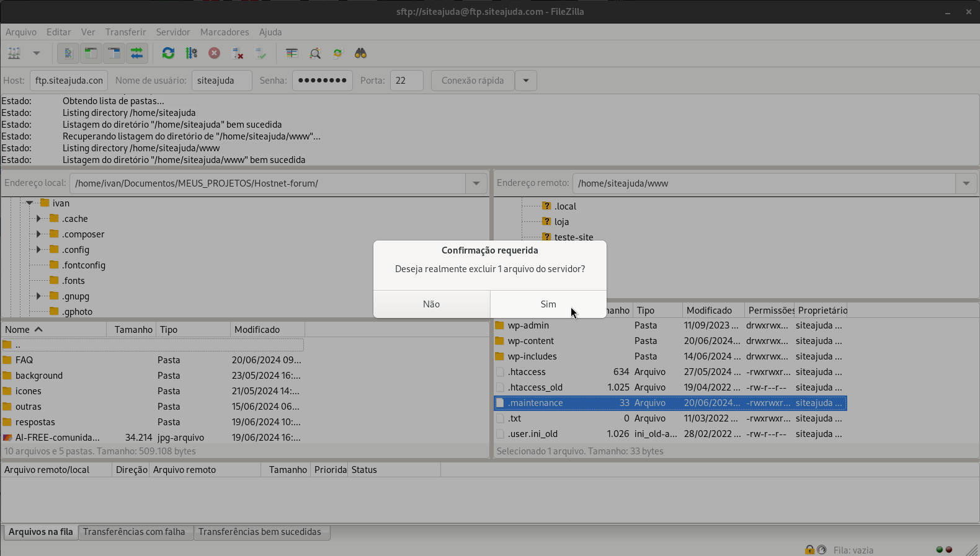Toggle remote directory tree display icon
980x556 pixels.
pyautogui.click(x=114, y=53)
